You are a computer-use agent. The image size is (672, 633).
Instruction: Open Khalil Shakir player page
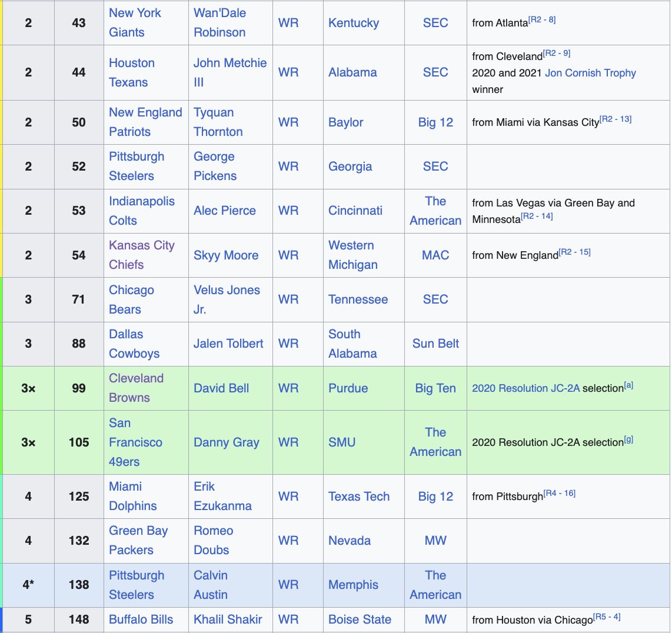pos(228,619)
